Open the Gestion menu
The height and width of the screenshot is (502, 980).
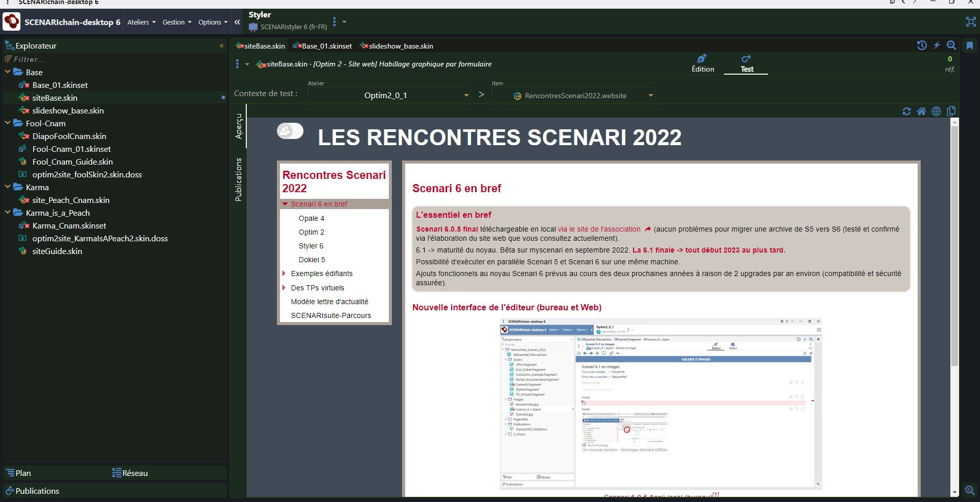pyautogui.click(x=177, y=22)
